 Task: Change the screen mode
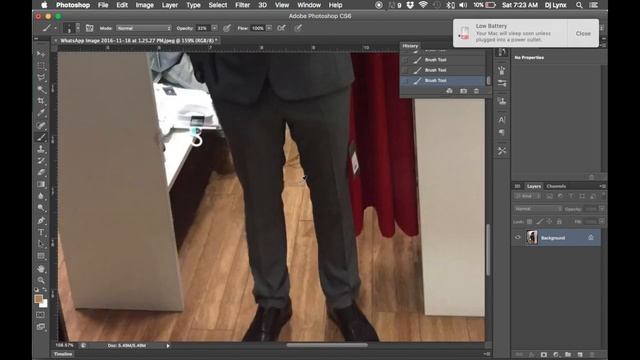(x=40, y=327)
